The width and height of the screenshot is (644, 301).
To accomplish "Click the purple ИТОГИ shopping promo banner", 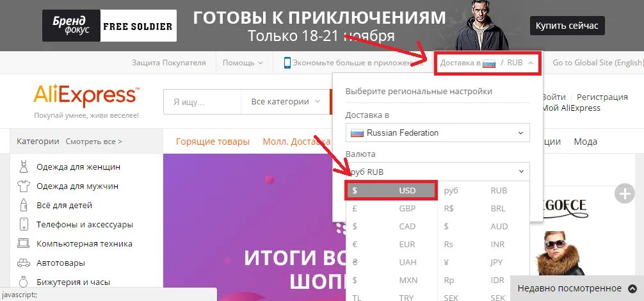I will (255, 227).
